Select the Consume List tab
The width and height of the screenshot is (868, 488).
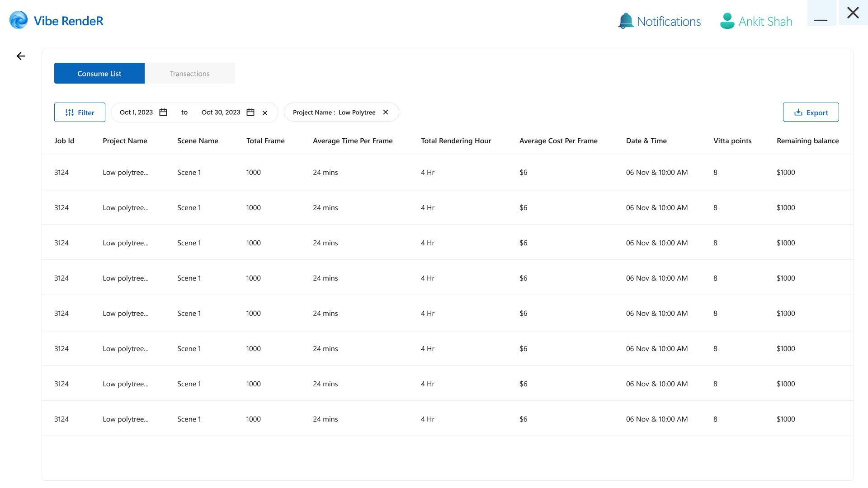pos(99,73)
